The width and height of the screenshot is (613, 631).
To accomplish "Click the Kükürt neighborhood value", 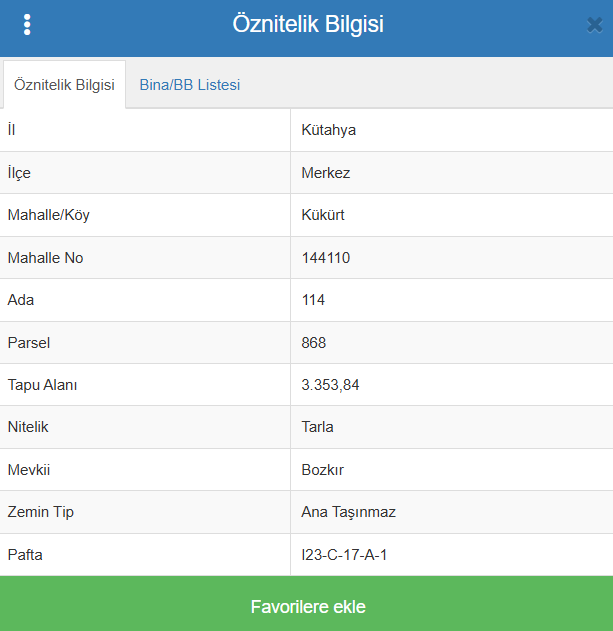I will tap(323, 215).
